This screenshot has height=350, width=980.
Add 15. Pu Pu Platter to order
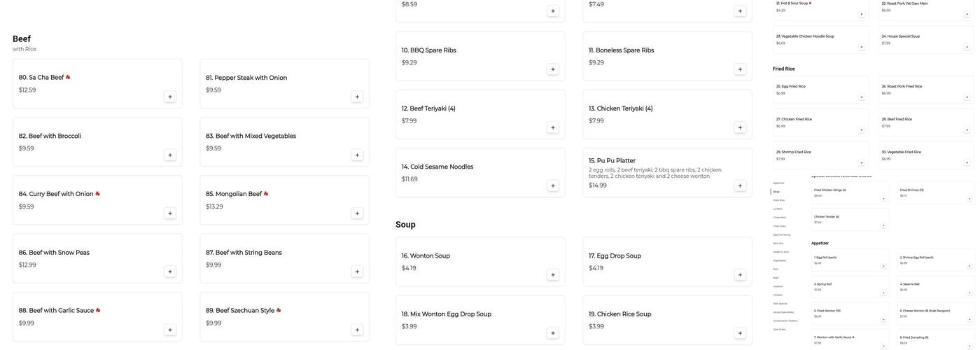[740, 186]
